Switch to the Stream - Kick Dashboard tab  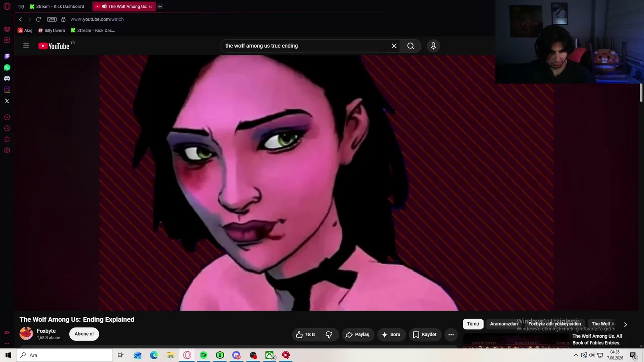(x=57, y=7)
